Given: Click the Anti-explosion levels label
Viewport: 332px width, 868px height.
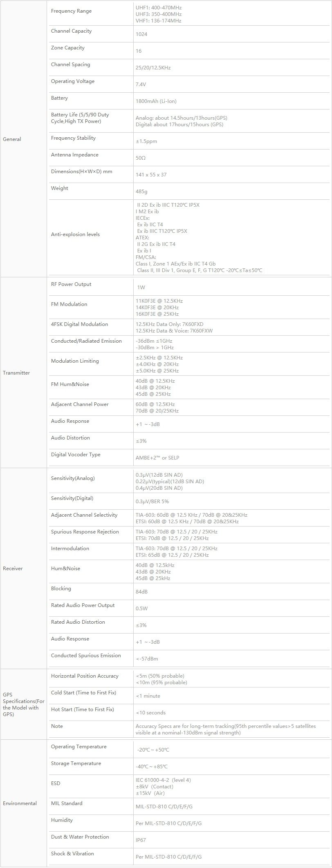Looking at the screenshot, I should pos(75,234).
